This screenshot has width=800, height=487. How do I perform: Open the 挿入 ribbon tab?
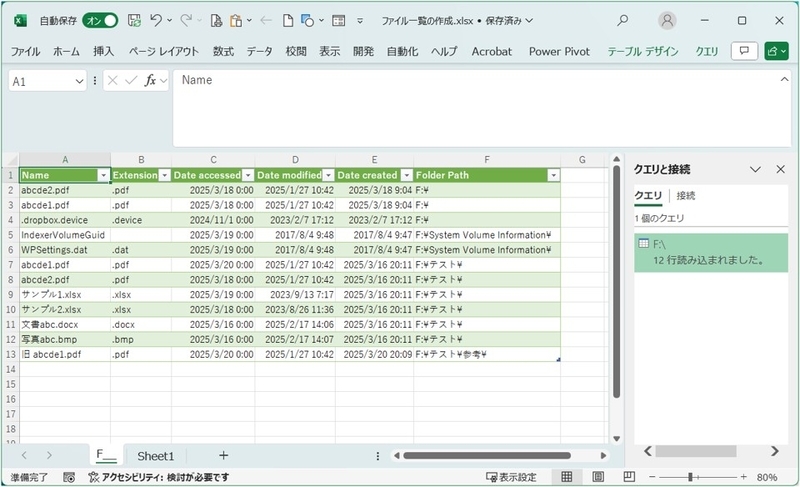104,52
